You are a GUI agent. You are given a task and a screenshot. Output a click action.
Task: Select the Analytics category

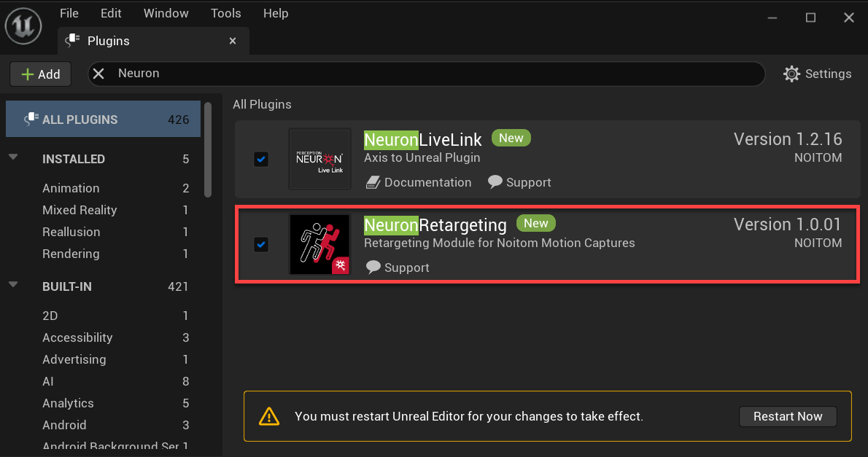pos(68,403)
